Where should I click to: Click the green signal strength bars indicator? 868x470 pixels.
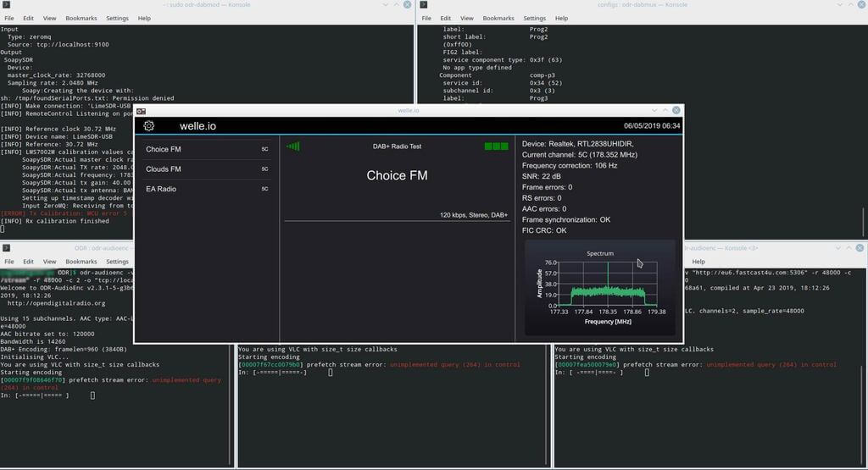point(293,147)
